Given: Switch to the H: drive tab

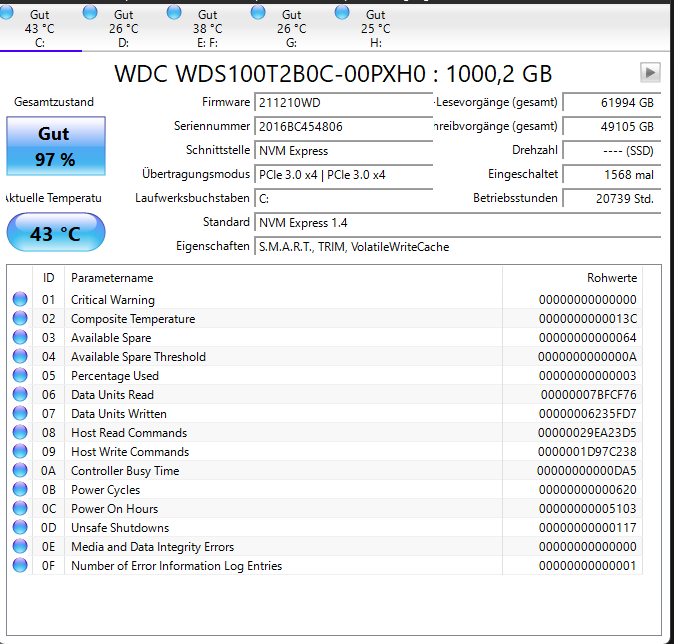Looking at the screenshot, I should (375, 28).
